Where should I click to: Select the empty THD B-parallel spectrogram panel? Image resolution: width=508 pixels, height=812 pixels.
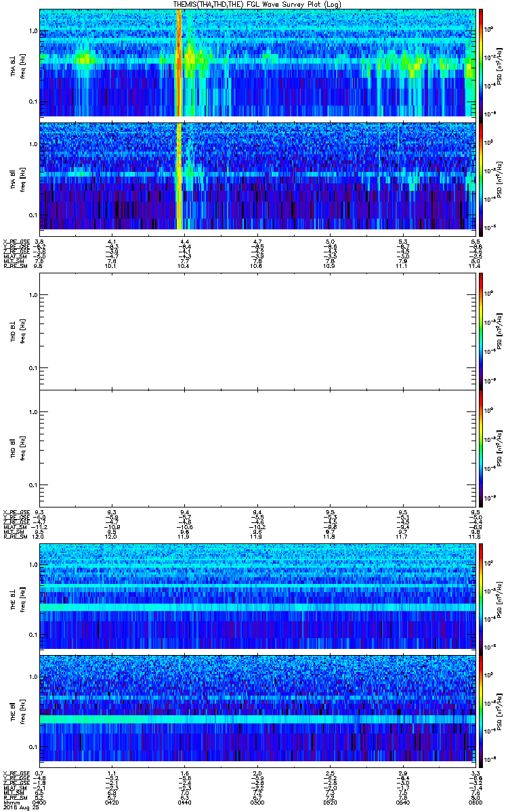click(257, 448)
